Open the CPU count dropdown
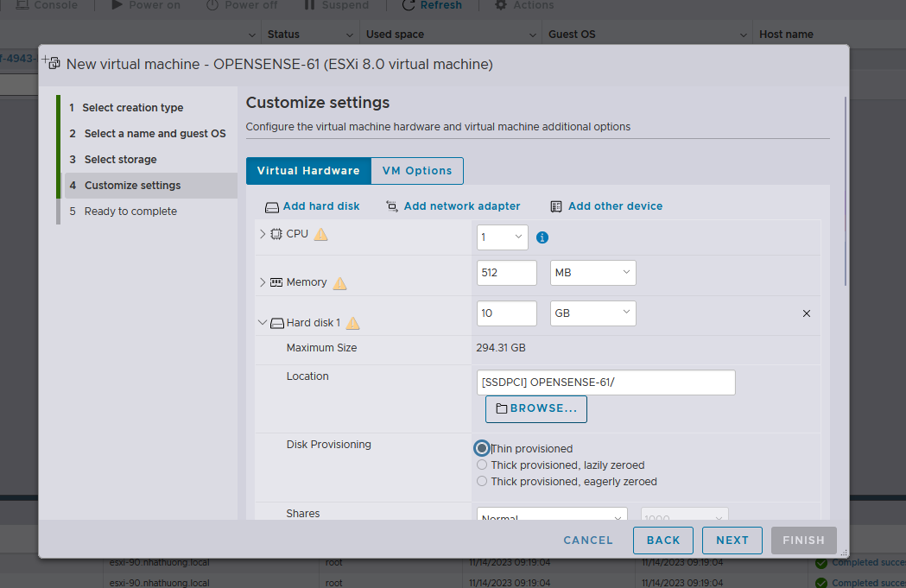The width and height of the screenshot is (906, 588). click(x=503, y=237)
